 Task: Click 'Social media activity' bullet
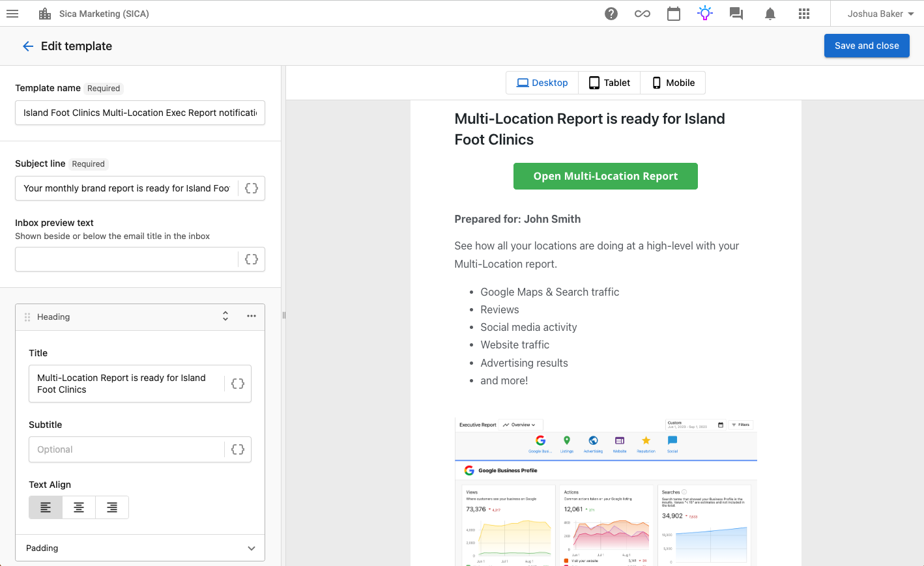pyautogui.click(x=528, y=327)
